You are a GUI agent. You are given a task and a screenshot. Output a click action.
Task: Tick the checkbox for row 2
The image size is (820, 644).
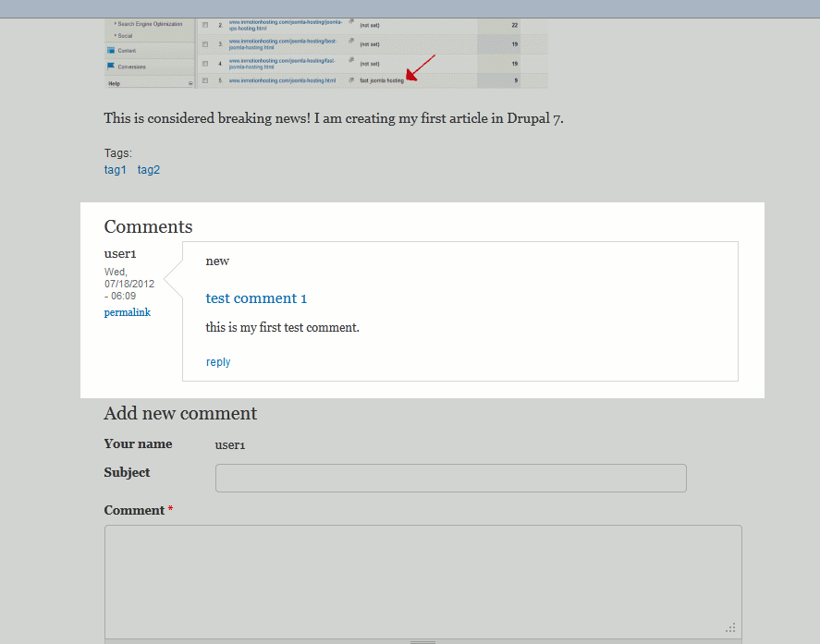coord(205,25)
